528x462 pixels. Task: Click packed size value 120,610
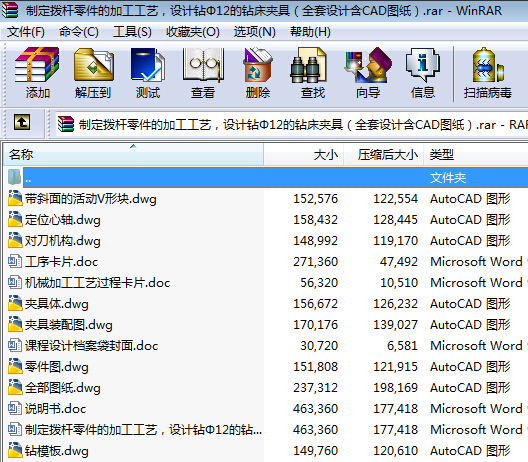pyautogui.click(x=395, y=451)
